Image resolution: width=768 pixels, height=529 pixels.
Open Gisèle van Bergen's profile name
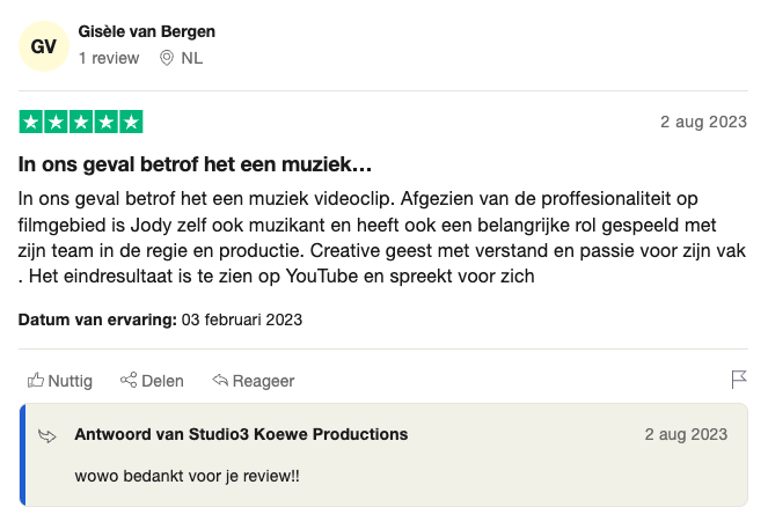click(146, 31)
